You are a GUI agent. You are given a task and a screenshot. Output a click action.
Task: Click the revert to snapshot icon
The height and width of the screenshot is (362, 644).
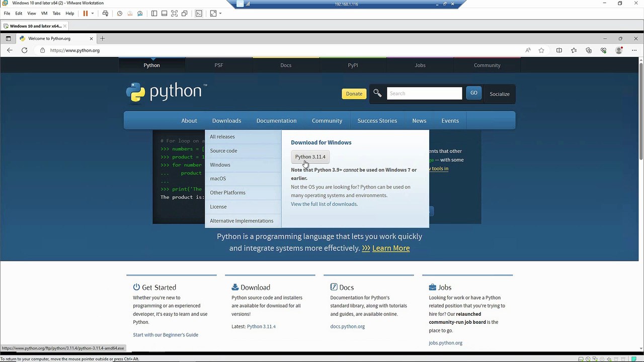pos(130,14)
